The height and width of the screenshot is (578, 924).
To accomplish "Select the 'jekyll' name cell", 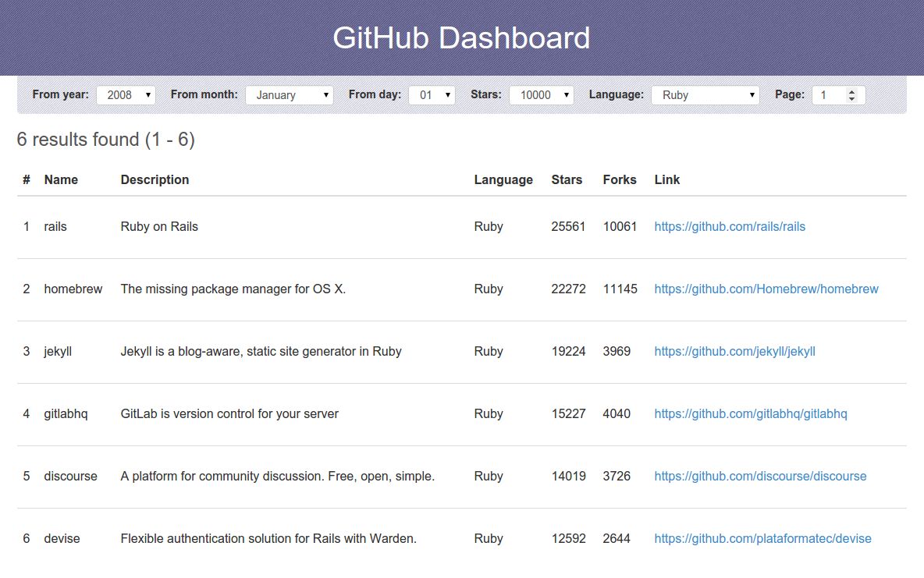I will click(x=58, y=352).
